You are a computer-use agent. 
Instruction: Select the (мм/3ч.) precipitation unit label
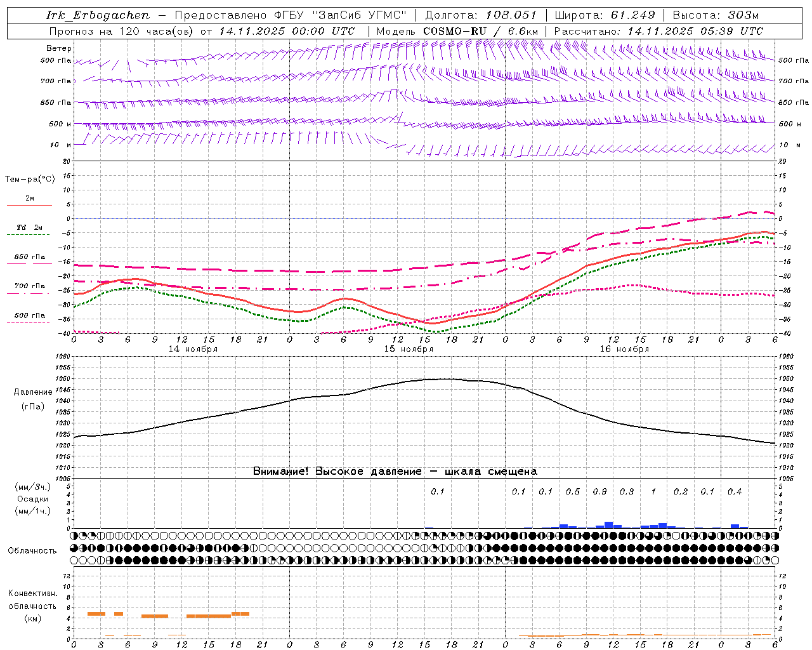click(x=33, y=487)
